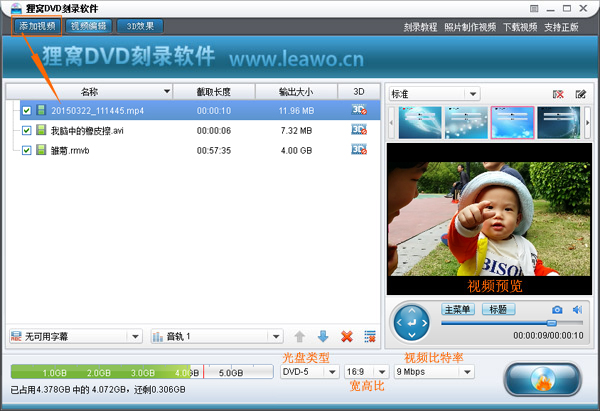Click the edit menu template icon

click(x=581, y=94)
